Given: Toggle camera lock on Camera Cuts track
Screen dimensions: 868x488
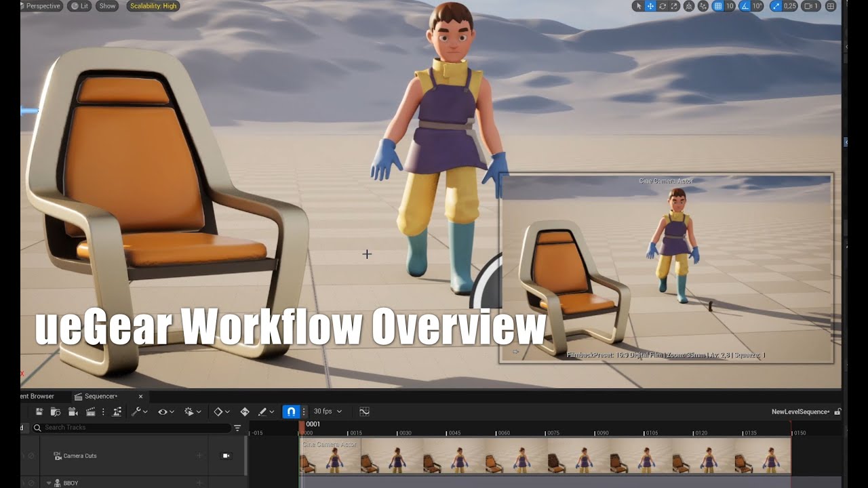Looking at the screenshot, I should tap(226, 456).
